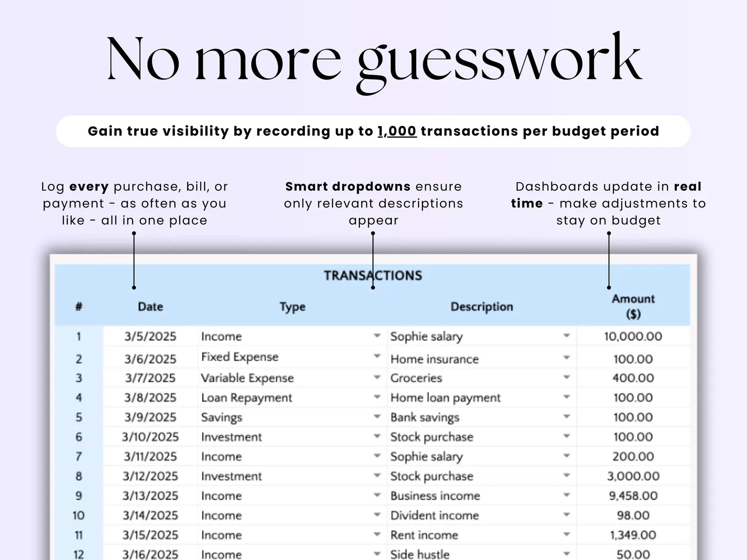Open Description dropdown for Home loan payment
This screenshot has height=560, width=747.
[x=566, y=397]
